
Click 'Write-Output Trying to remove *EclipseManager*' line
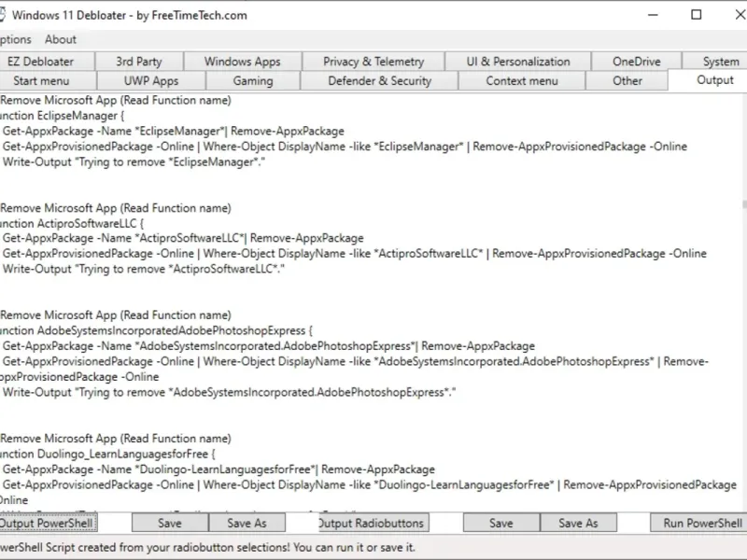point(134,161)
